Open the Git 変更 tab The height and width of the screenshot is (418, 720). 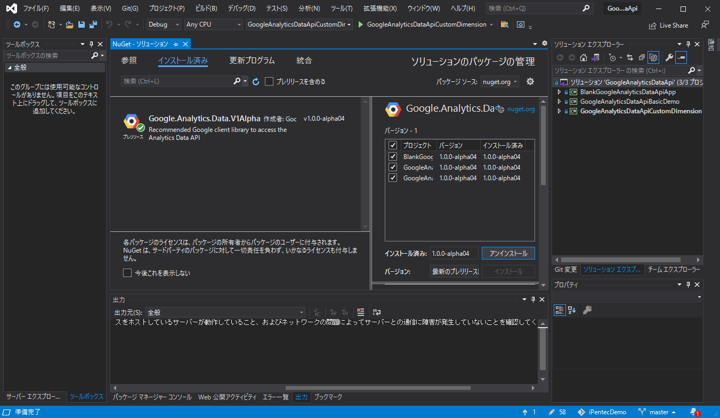point(566,270)
